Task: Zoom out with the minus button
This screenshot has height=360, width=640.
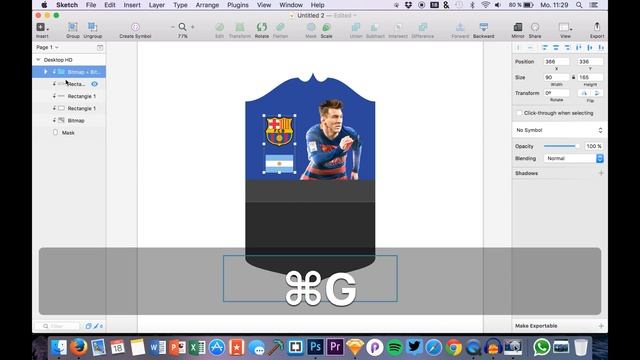Action: coord(173,27)
